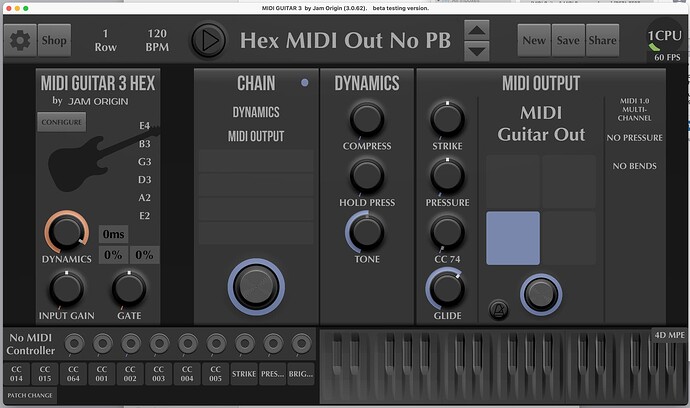Adjust the CC 74 knob
Screen dimensions: 690x408
pyautogui.click(x=447, y=232)
